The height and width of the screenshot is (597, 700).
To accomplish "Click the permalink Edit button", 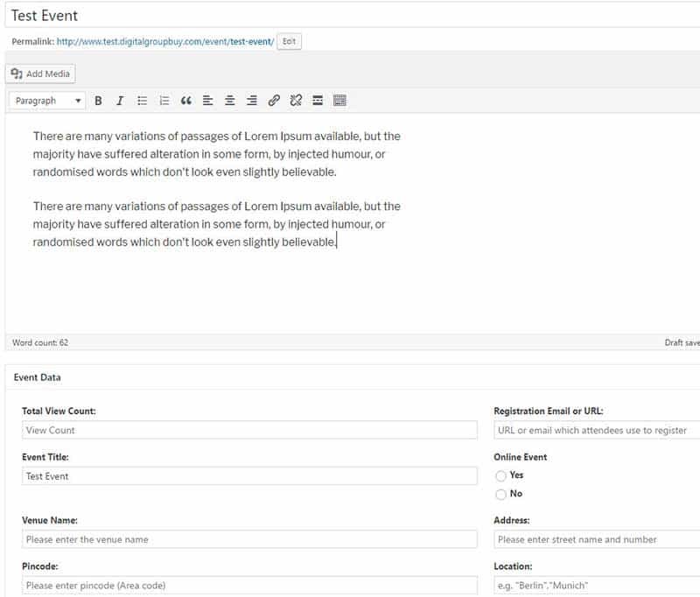I will coord(289,41).
